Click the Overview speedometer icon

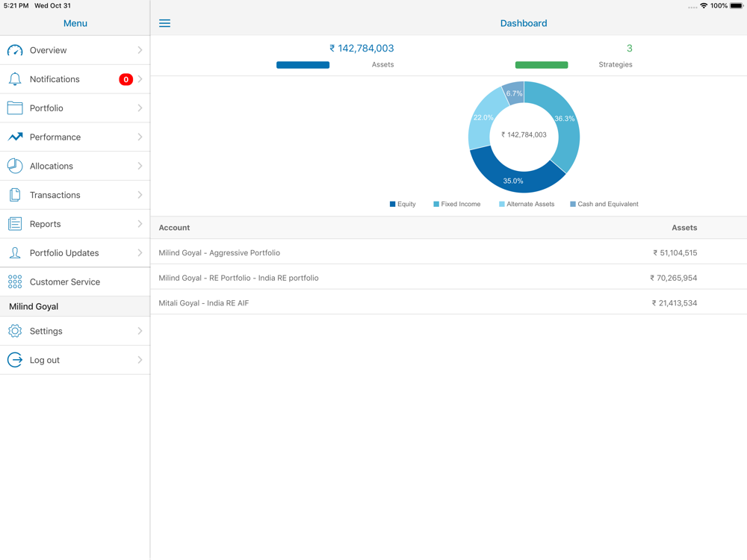point(15,50)
